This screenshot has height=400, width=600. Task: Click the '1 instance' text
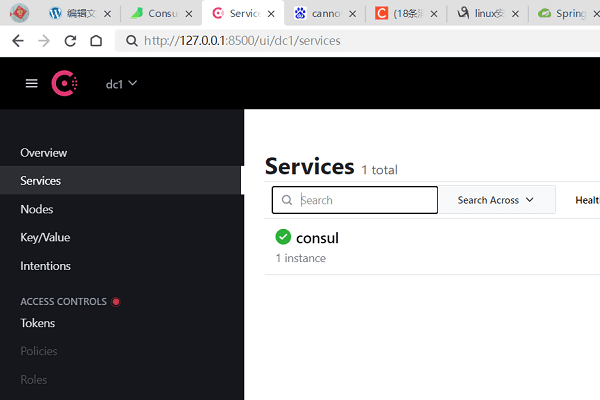tap(301, 258)
